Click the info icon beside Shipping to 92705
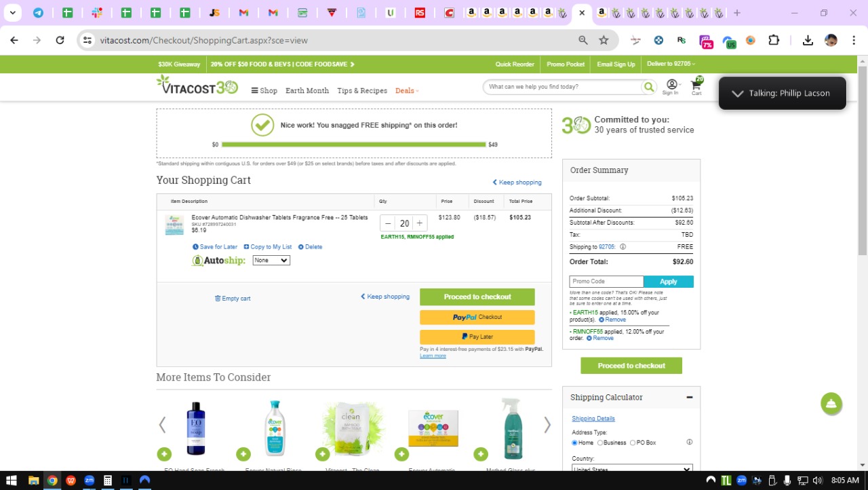The width and height of the screenshot is (868, 490). tap(623, 247)
